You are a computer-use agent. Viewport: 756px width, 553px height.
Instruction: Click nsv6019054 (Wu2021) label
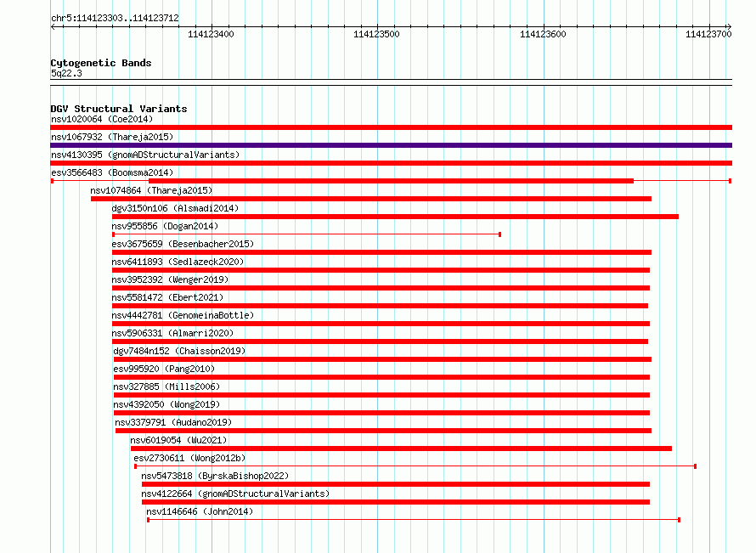point(178,440)
